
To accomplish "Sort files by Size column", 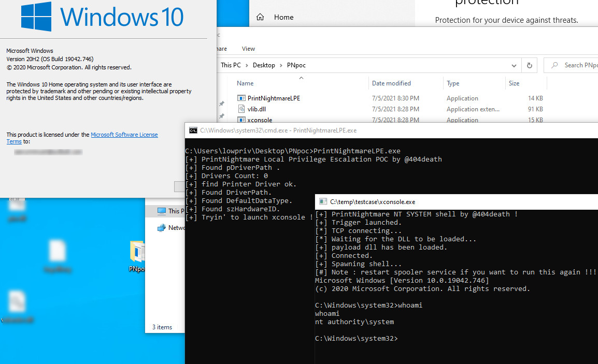I will pyautogui.click(x=514, y=83).
